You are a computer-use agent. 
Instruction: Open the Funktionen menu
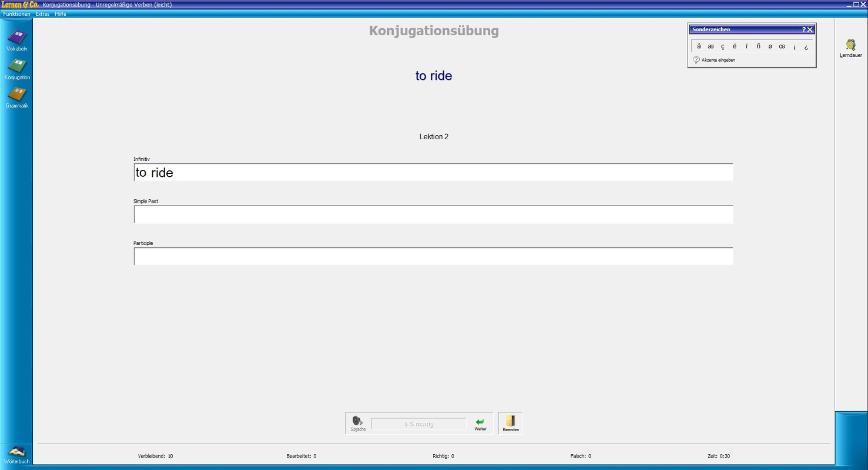(16, 14)
